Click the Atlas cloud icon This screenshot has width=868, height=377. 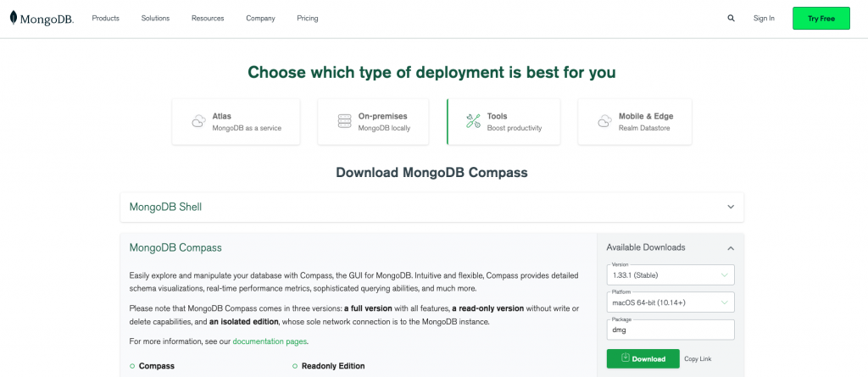198,122
